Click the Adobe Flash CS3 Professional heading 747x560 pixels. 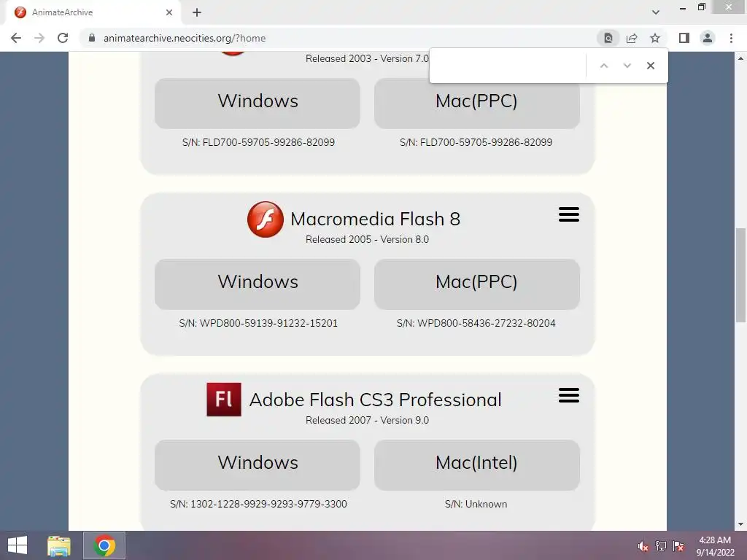(x=376, y=400)
